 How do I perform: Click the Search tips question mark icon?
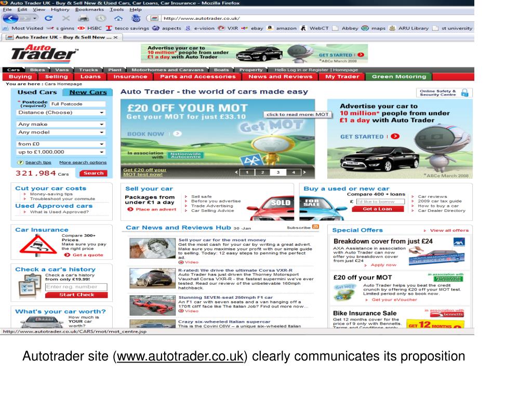20,163
